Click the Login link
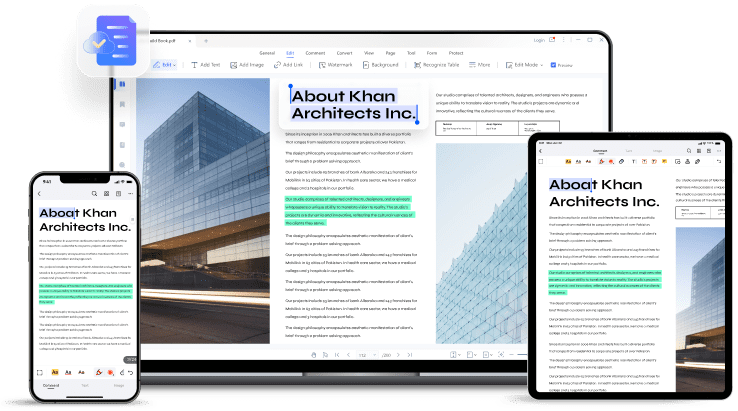 point(540,40)
